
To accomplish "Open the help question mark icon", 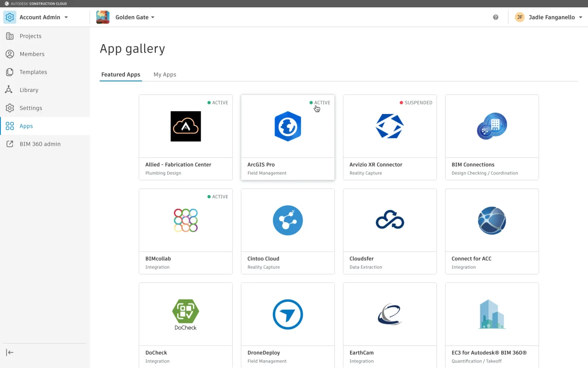I will click(x=496, y=17).
